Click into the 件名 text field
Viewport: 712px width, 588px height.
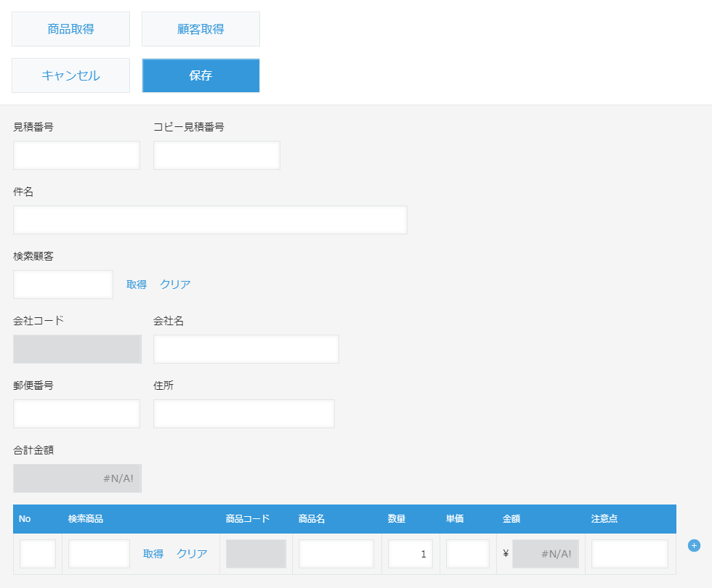coord(210,220)
